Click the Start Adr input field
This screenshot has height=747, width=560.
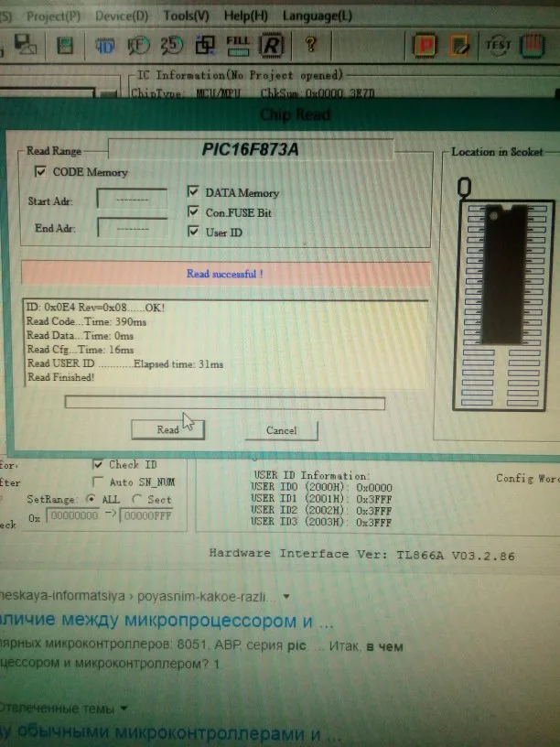pos(132,199)
